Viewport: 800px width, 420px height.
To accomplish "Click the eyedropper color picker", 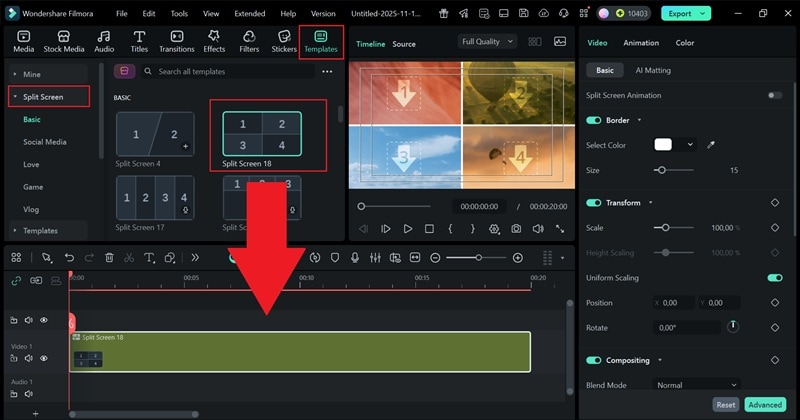I will tap(711, 145).
